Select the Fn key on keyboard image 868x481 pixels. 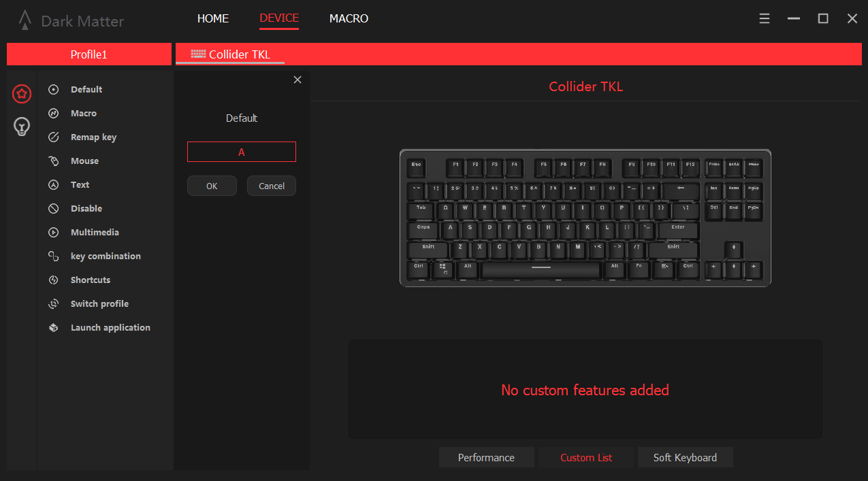(x=639, y=270)
